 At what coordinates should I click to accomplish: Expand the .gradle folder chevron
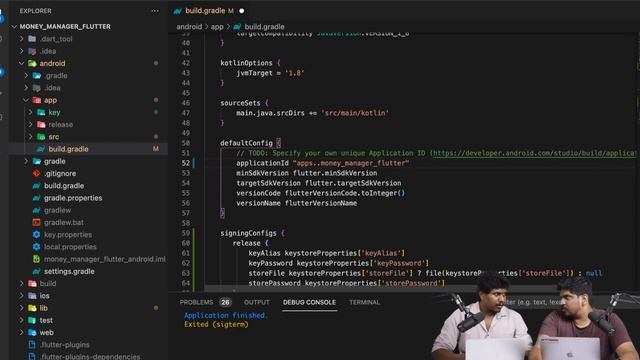click(x=26, y=76)
